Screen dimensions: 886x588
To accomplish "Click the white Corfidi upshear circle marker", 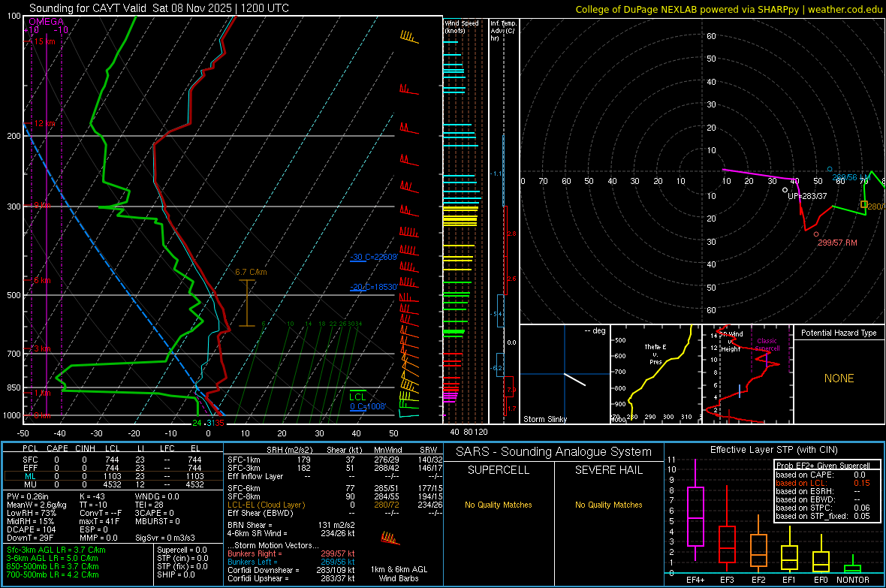I will pyautogui.click(x=785, y=191).
